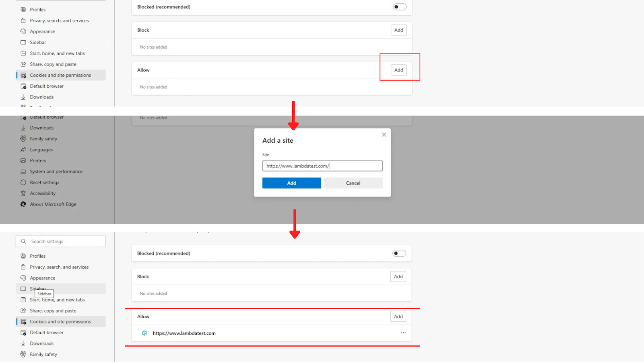Viewport: 644px width, 362px height.
Task: Confirm with the blue Add button in dialog
Action: pyautogui.click(x=292, y=183)
